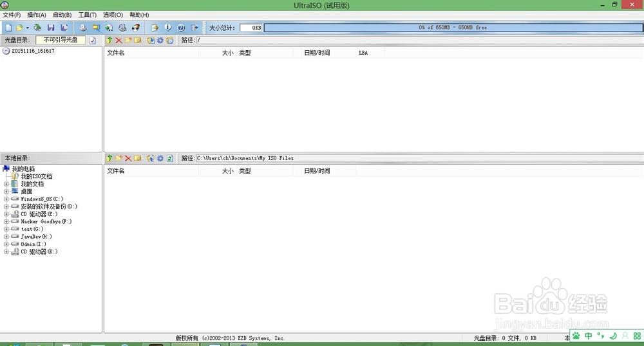Image resolution: width=644 pixels, height=346 pixels.
Task: Click Rename icon in disc image toolbar
Action: tap(138, 40)
